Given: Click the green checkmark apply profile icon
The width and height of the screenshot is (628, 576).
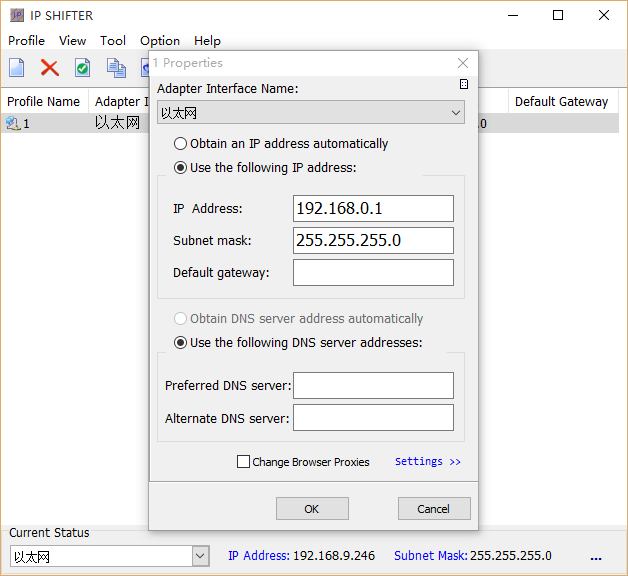Looking at the screenshot, I should [x=82, y=68].
